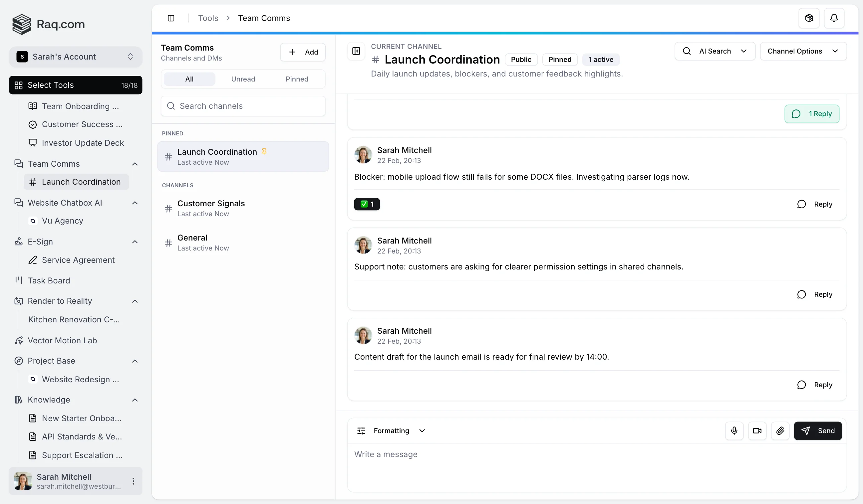
Task: Click the paperclip attachment icon
Action: (780, 430)
